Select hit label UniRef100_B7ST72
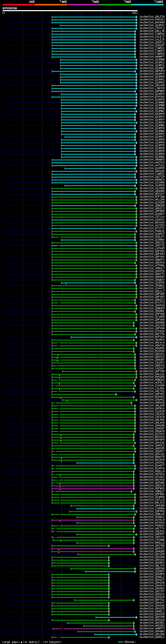This screenshot has height=644, width=166. (x=152, y=228)
